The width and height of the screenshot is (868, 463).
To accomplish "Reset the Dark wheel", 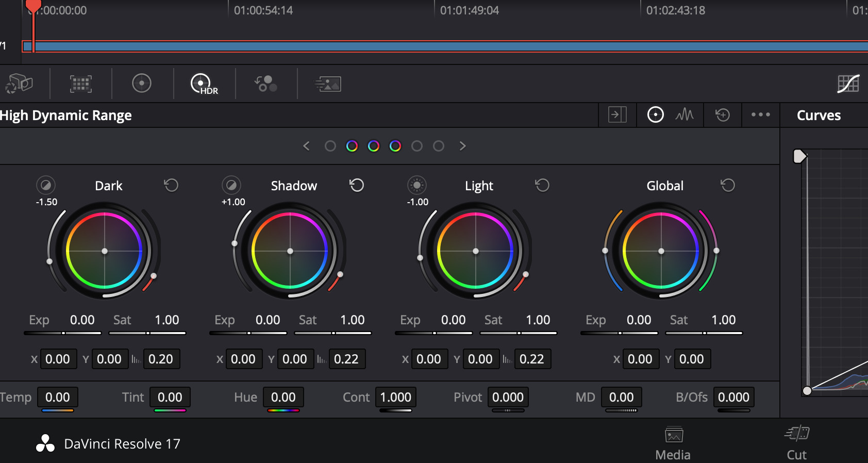I will (171, 185).
